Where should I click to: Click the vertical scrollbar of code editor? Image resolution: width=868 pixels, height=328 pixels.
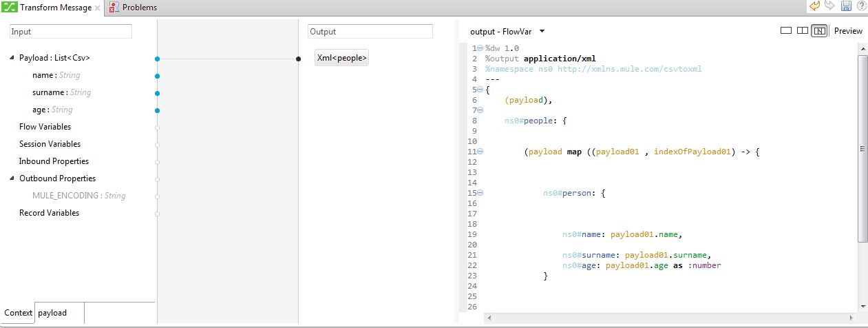click(862, 148)
